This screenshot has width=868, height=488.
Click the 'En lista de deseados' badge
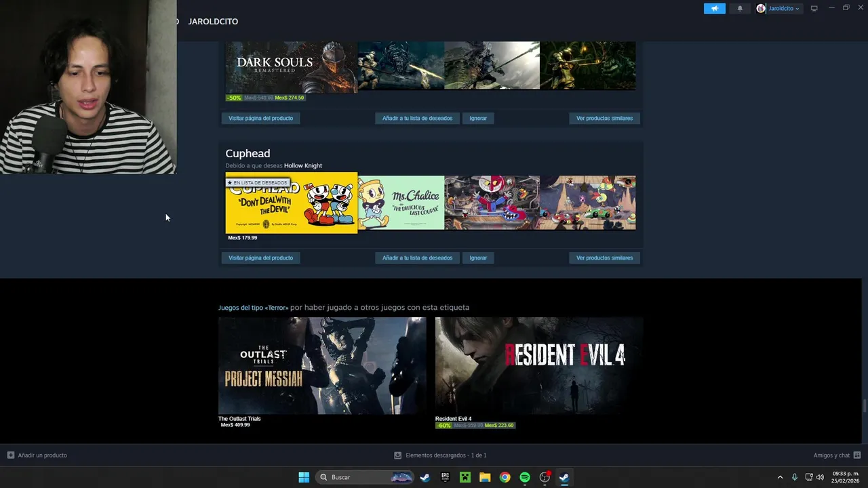coord(258,182)
